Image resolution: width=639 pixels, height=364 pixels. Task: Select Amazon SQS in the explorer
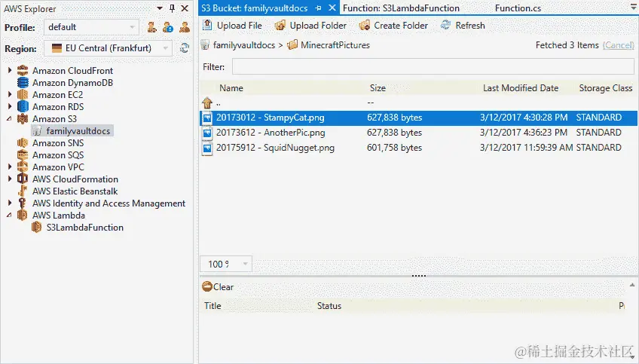[x=58, y=155]
